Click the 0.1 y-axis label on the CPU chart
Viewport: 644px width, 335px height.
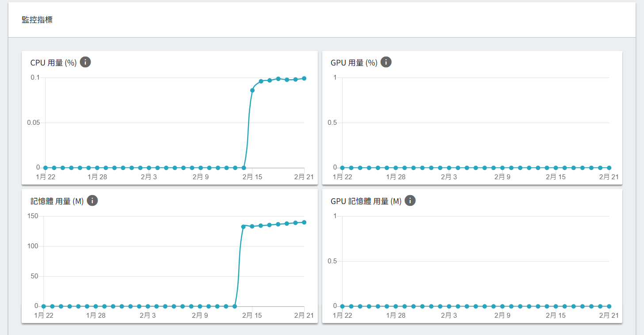[x=35, y=77]
